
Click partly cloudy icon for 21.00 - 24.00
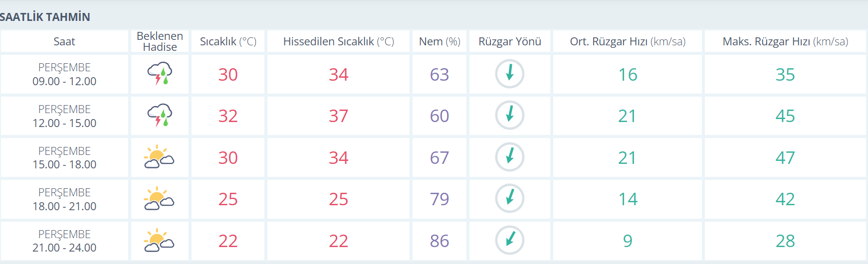[159, 240]
